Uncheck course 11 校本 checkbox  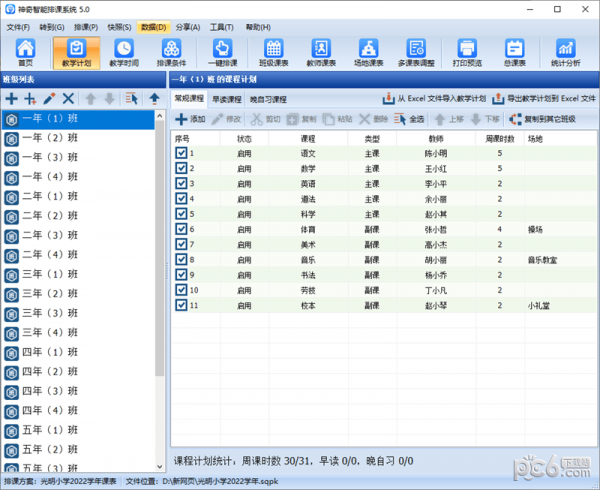[181, 305]
